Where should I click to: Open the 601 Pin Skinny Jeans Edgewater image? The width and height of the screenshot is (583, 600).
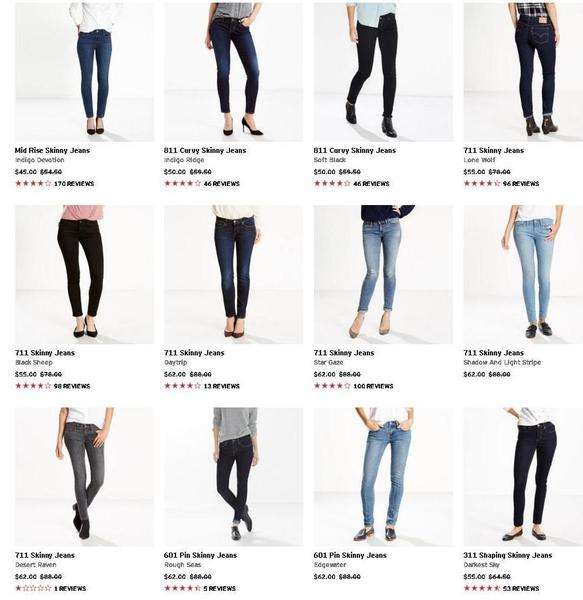click(x=383, y=477)
